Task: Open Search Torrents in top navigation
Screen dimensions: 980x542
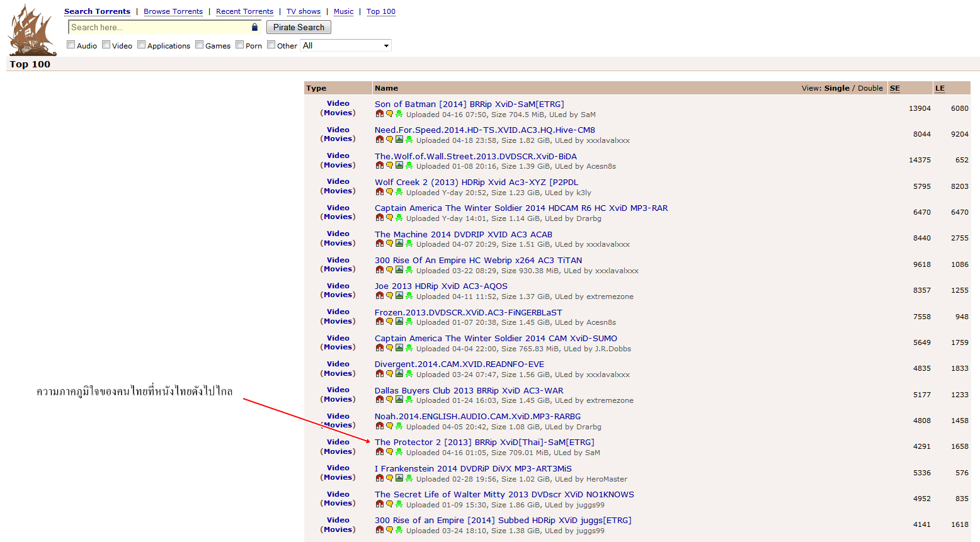Action: pos(97,11)
